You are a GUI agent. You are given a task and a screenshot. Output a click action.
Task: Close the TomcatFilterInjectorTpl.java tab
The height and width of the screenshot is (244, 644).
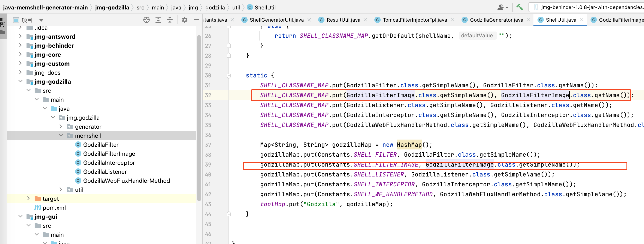point(453,20)
